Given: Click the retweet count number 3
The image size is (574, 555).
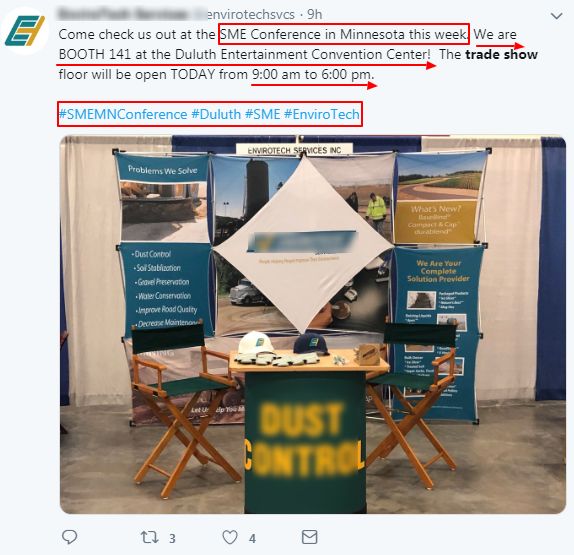Looking at the screenshot, I should [x=172, y=539].
